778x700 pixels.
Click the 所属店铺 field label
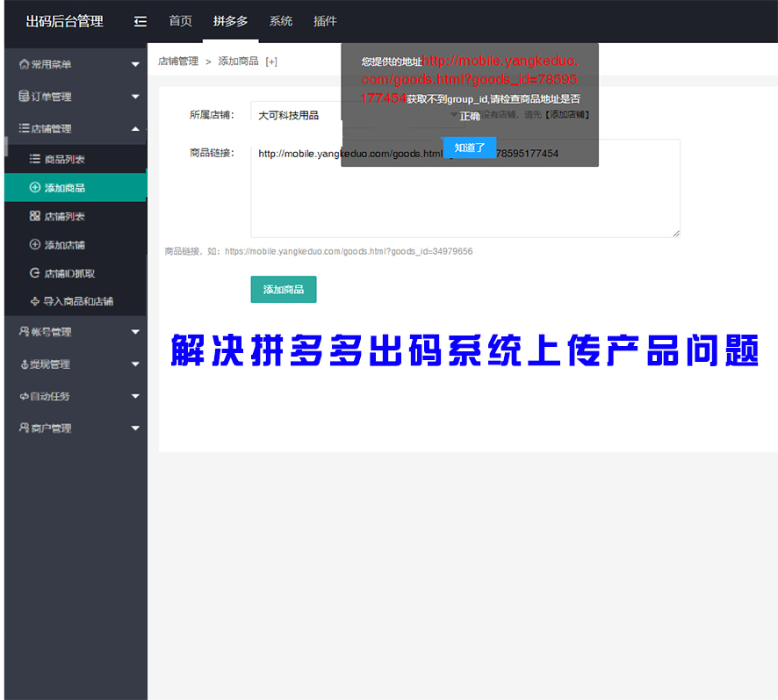point(212,115)
